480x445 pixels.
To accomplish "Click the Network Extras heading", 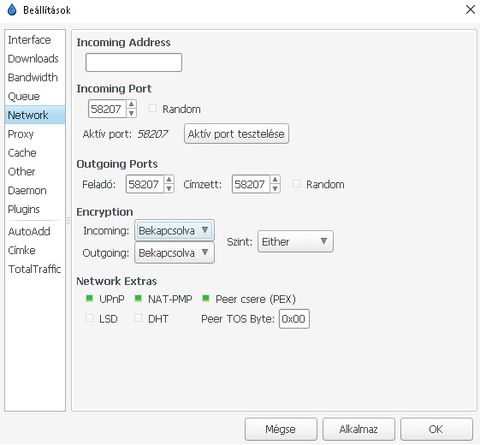I will (117, 281).
